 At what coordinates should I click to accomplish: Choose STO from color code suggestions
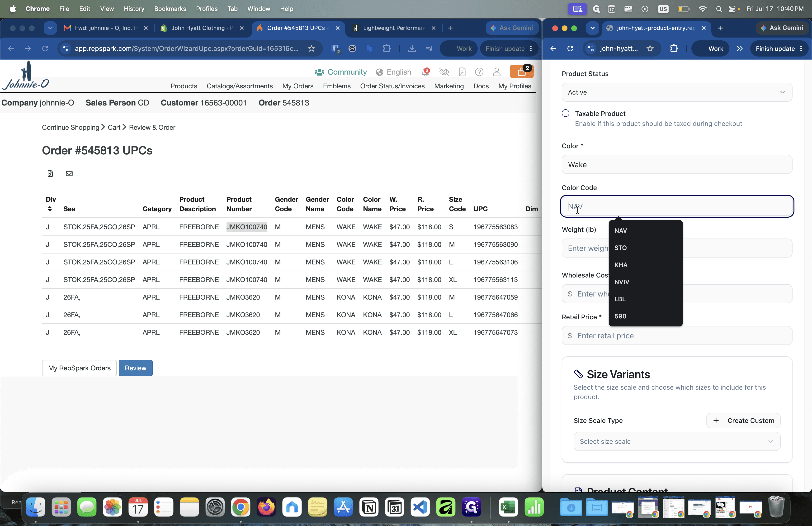coord(646,248)
